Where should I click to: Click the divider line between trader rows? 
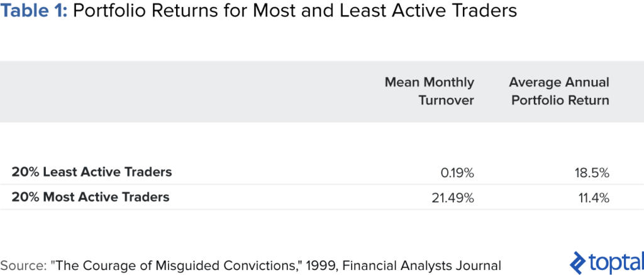coord(322,185)
